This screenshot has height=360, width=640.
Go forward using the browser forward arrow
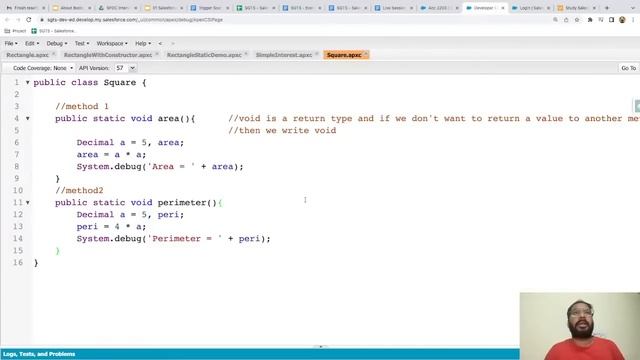(18, 20)
